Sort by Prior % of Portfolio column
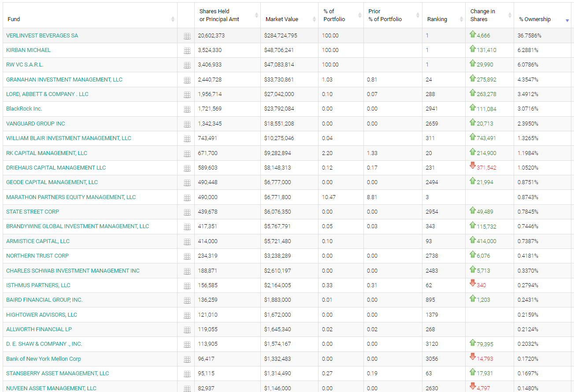Screen dimensions: 574x392 point(393,15)
